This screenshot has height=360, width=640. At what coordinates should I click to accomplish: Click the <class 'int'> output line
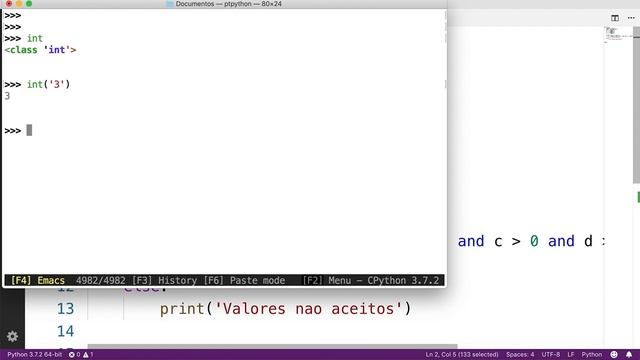(x=40, y=50)
